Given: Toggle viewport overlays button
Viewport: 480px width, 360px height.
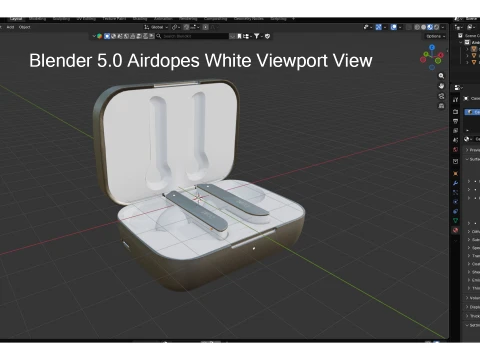Looking at the screenshot, I should tap(394, 27).
